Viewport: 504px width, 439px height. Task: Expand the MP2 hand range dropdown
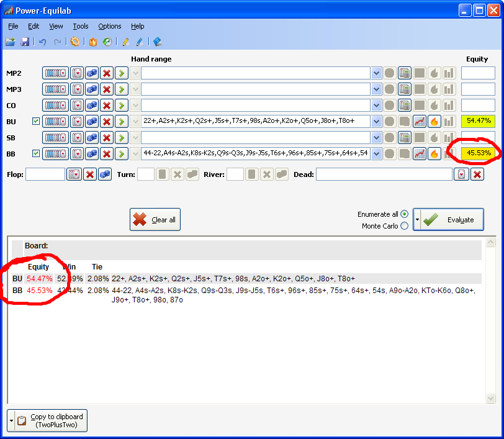[376, 73]
